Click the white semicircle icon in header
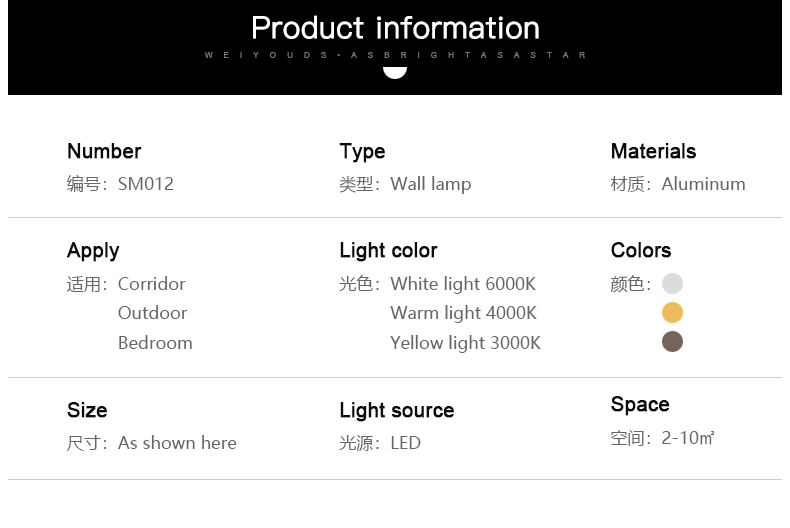This screenshot has height=528, width=790. [395, 73]
